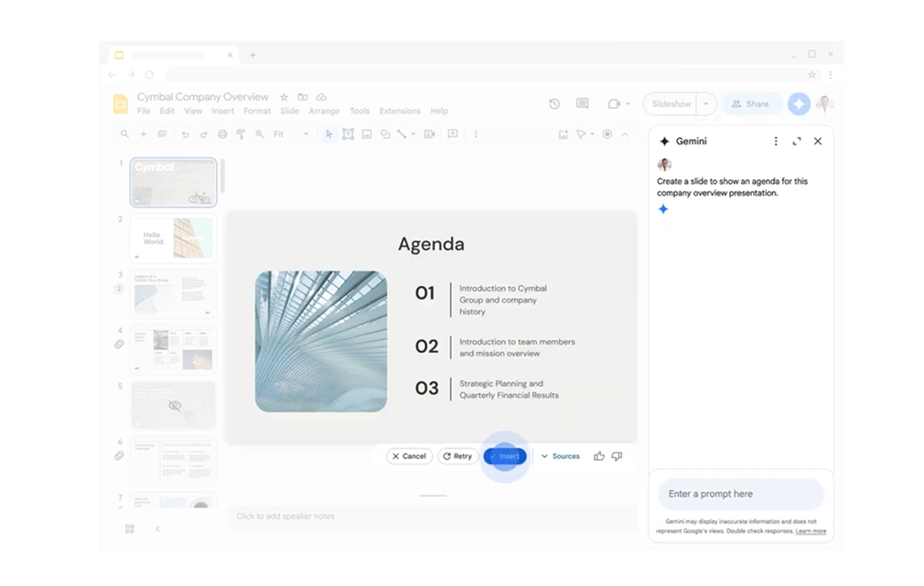This screenshot has height=586, width=924.
Task: Open the Slideshow dropdown arrow
Action: (x=705, y=104)
